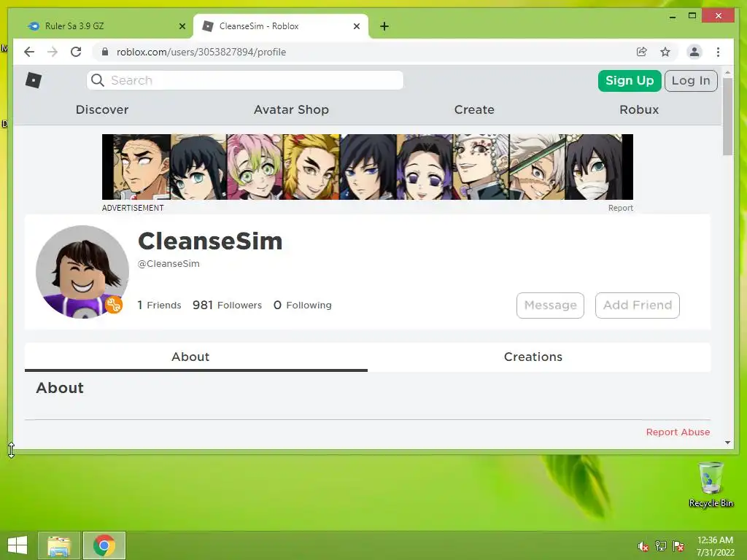Click into the Roblox Search field
The height and width of the screenshot is (560, 747).
click(x=245, y=80)
